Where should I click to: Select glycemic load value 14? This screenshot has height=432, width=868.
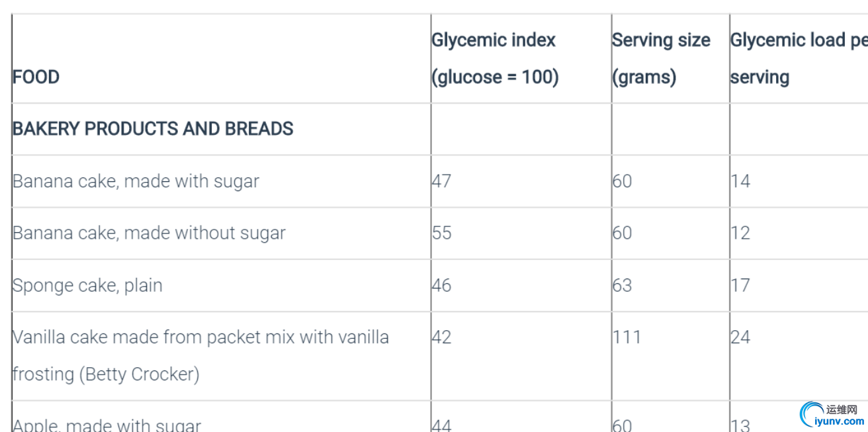point(740,181)
